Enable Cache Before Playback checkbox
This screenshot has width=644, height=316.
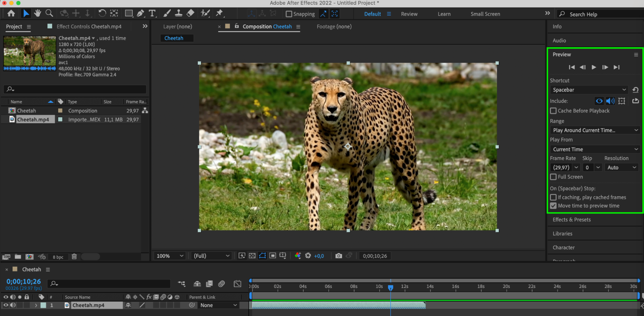coord(553,111)
